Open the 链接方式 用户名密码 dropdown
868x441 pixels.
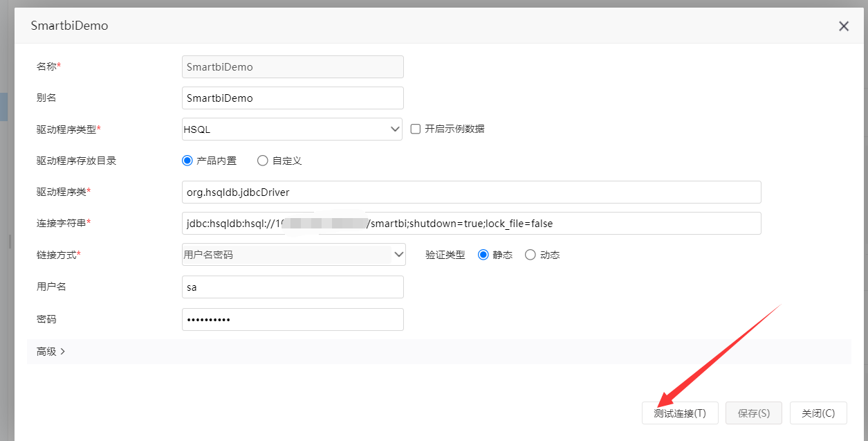click(293, 255)
